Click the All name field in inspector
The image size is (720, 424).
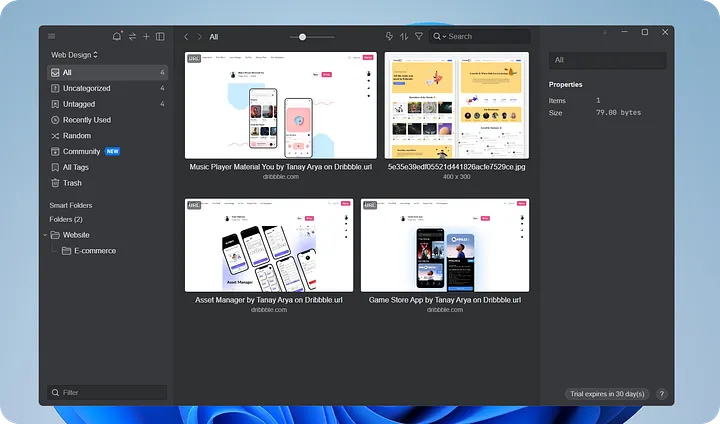pyautogui.click(x=608, y=60)
